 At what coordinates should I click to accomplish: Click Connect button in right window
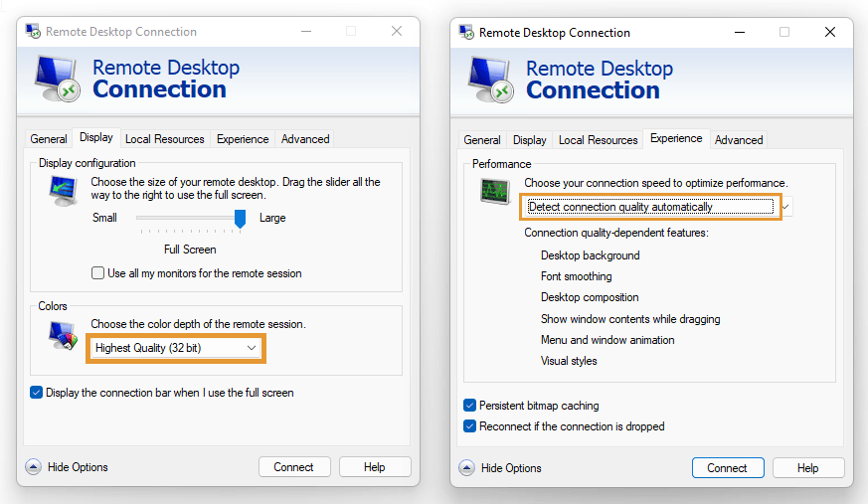728,468
